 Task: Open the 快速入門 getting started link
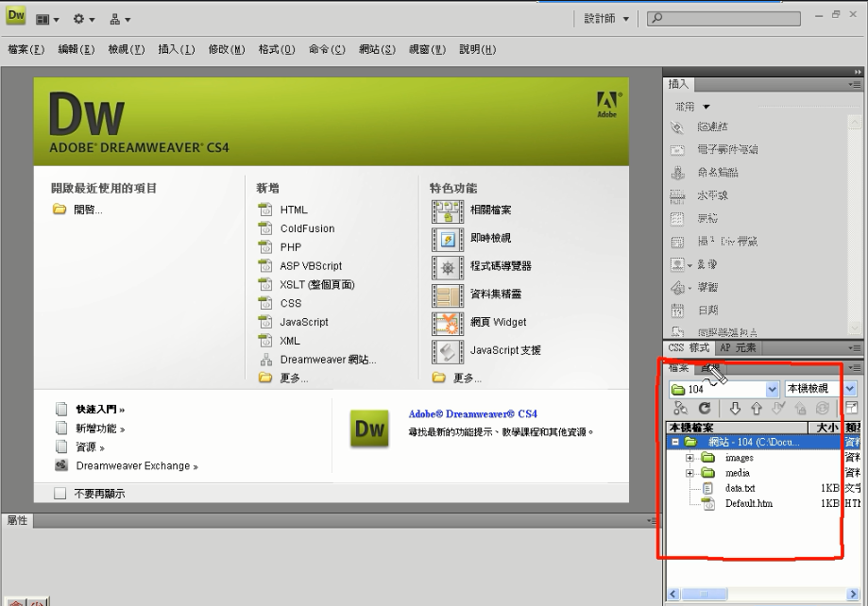coord(100,410)
